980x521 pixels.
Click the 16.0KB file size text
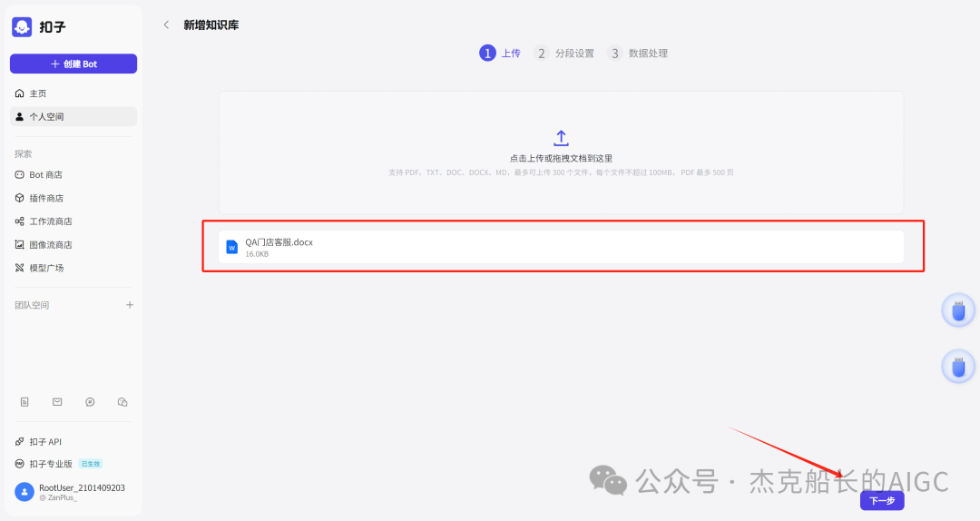point(257,254)
